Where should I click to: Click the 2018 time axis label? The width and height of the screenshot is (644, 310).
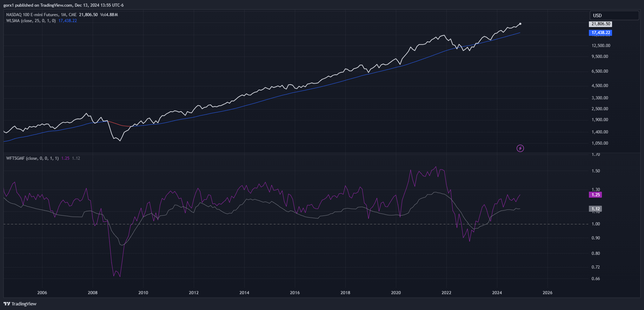pyautogui.click(x=345, y=293)
